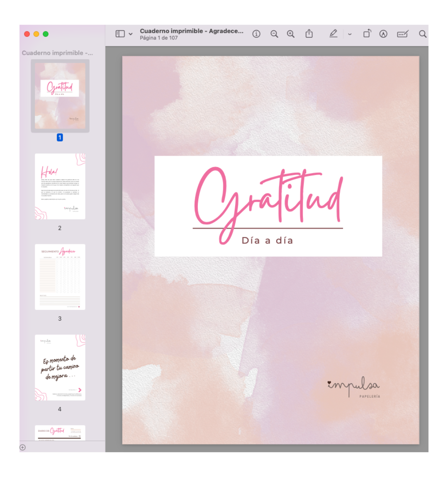Select the partially visible Diario de Gratitud thumbnail
The image size is (448, 477).
tap(60, 432)
